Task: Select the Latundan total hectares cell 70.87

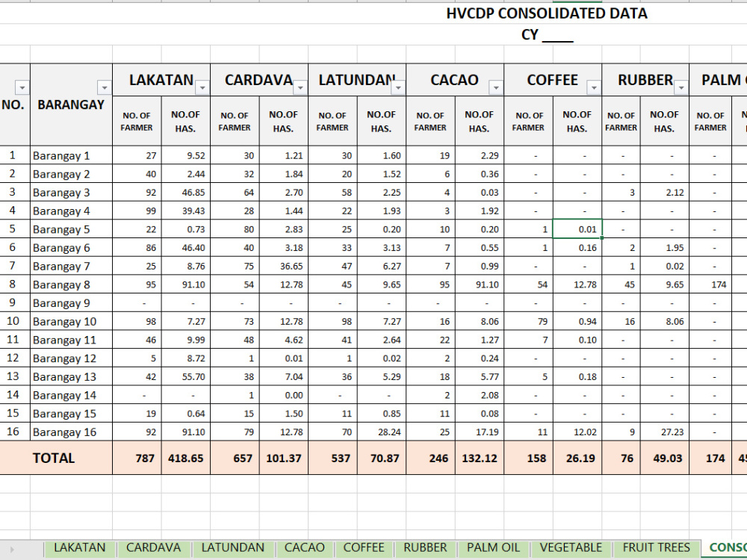Action: click(382, 458)
